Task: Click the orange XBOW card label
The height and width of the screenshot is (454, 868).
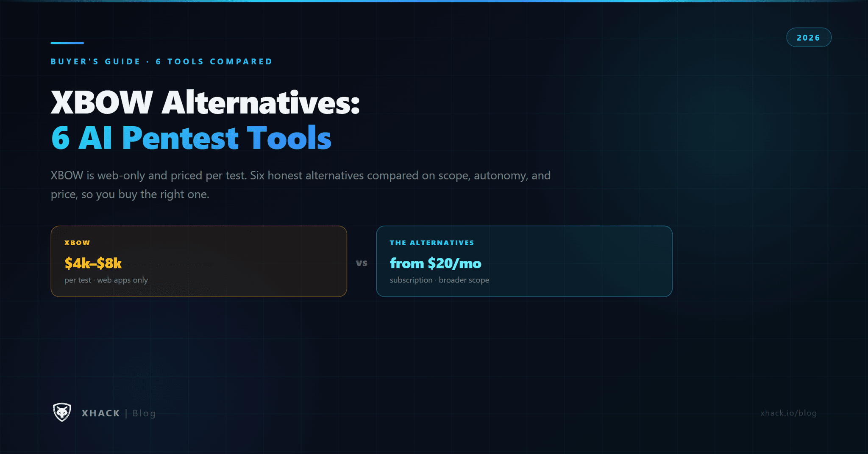Action: [x=77, y=243]
